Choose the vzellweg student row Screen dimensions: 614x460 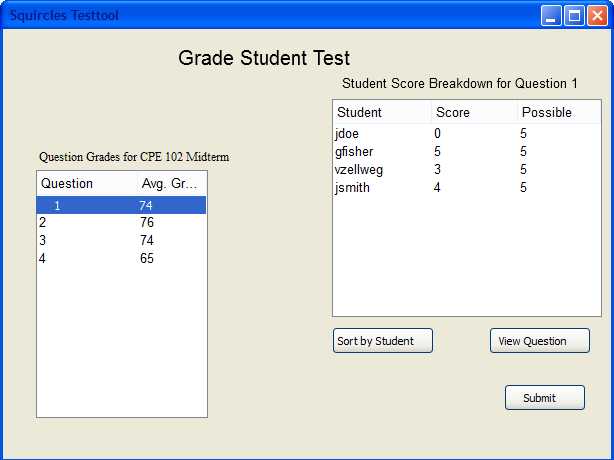click(466, 170)
